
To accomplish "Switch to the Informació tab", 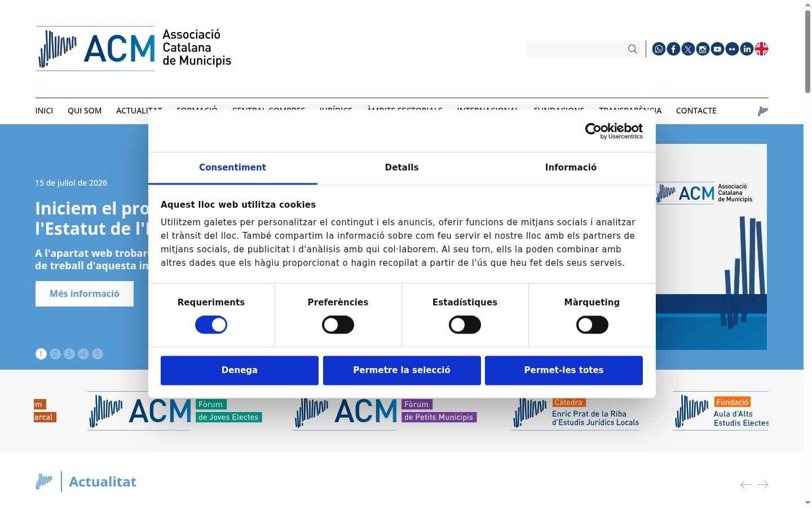I will point(571,168).
